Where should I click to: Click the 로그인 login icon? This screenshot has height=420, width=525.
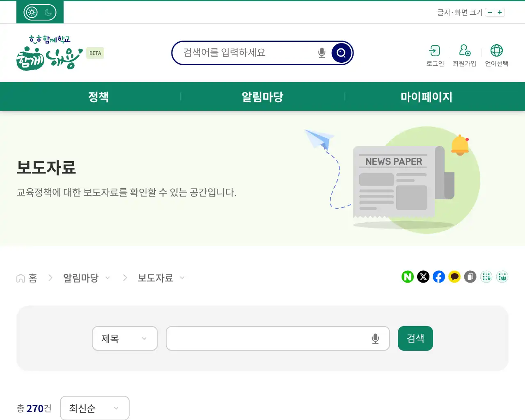[x=435, y=51]
